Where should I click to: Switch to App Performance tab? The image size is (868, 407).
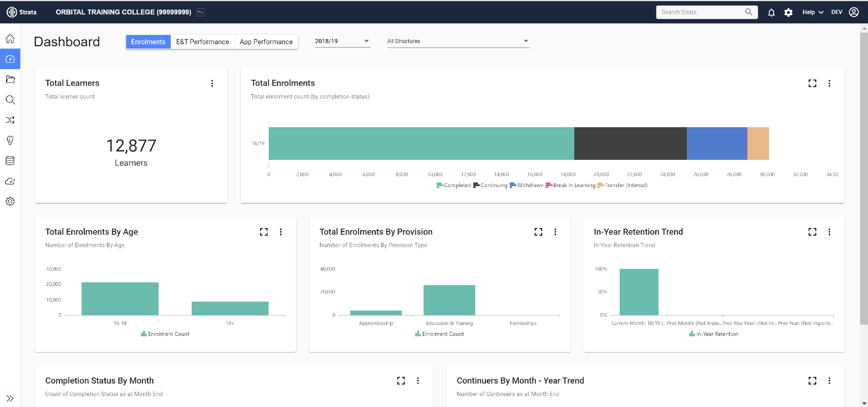(x=266, y=42)
